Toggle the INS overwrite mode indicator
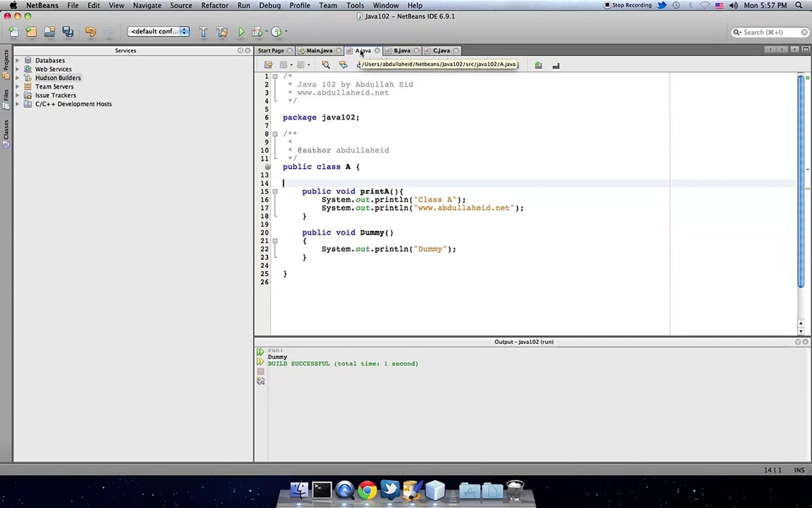The image size is (812, 508). click(x=799, y=470)
